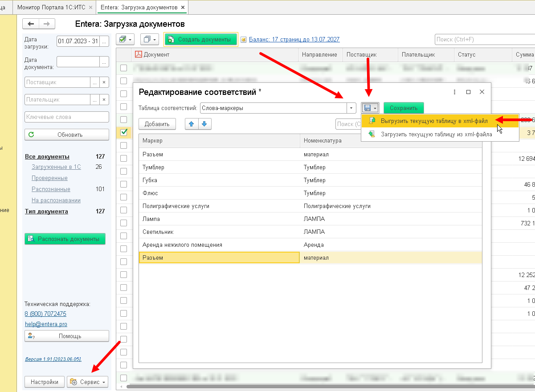Select the Полиграфические услуги marker cell
The height and width of the screenshot is (392, 535).
coord(220,206)
